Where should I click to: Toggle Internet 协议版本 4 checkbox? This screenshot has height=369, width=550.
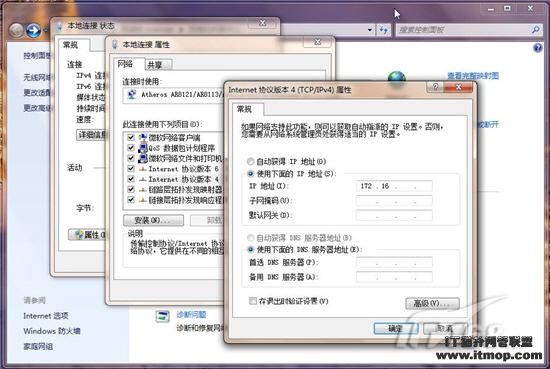point(131,179)
